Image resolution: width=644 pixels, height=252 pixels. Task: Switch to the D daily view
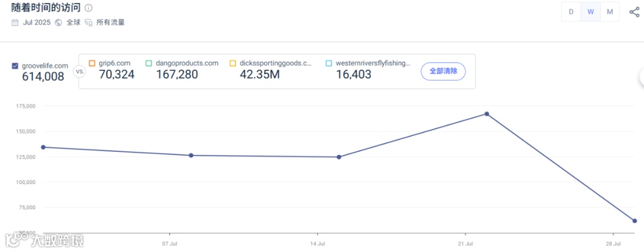571,12
